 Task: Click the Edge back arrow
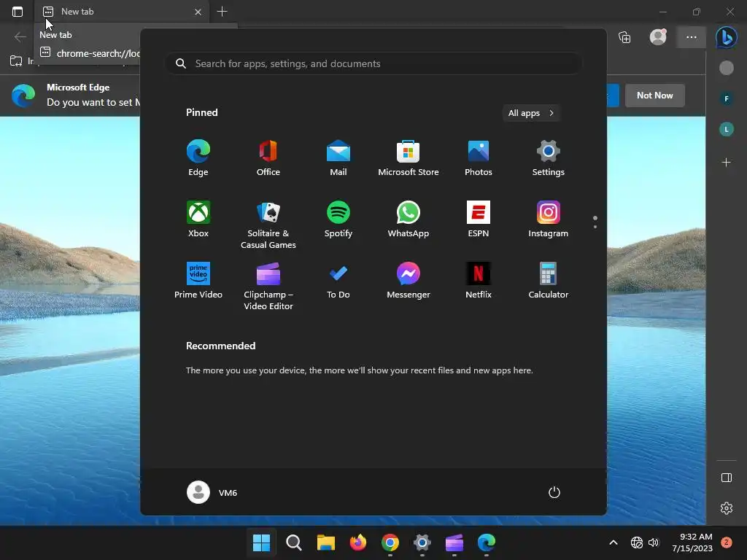click(x=20, y=36)
